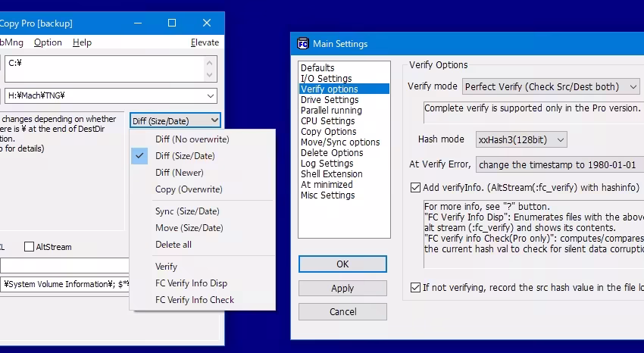Select Diff (No overwrite) mode
This screenshot has width=644, height=353.
[192, 139]
